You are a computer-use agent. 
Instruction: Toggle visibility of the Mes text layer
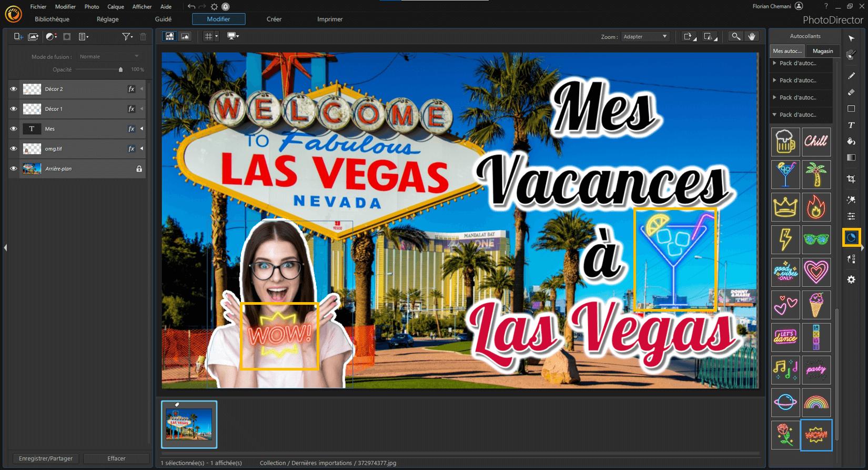(14, 129)
